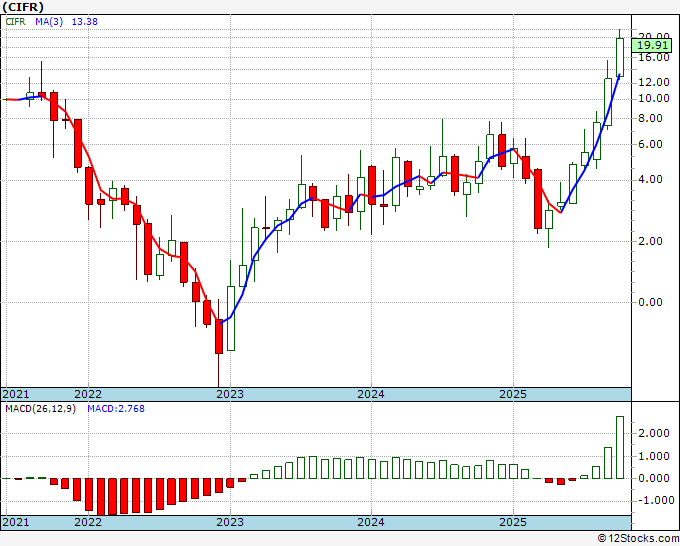Select 2021 on the MACD panel timeline

point(16,522)
